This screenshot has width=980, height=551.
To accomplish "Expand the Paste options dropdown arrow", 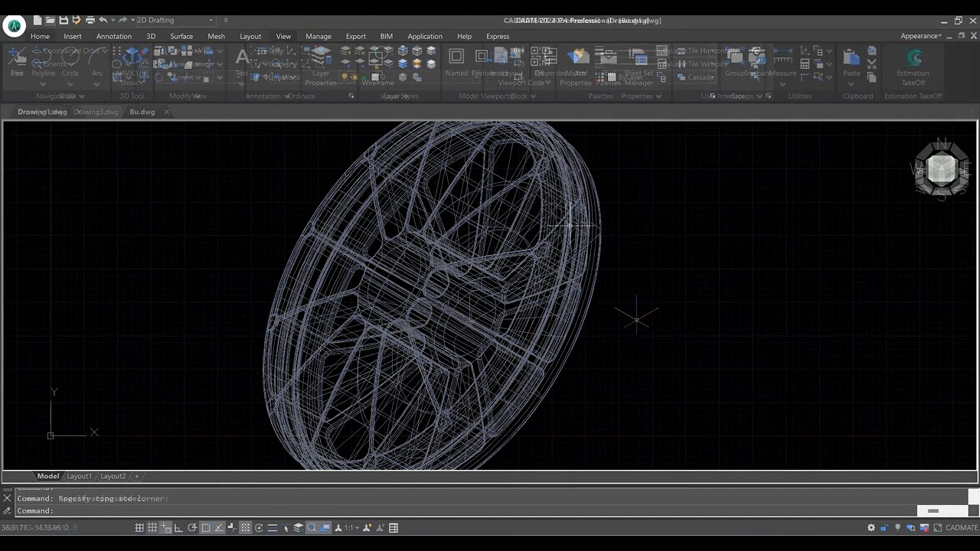I will pos(851,83).
